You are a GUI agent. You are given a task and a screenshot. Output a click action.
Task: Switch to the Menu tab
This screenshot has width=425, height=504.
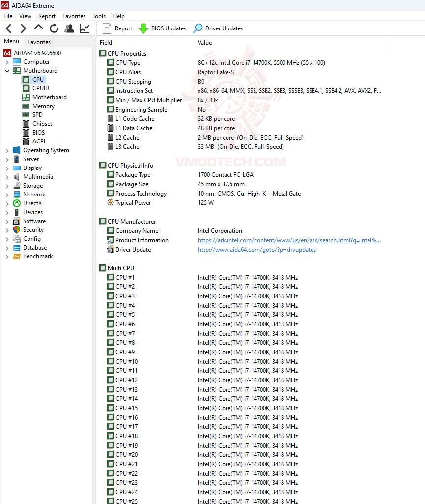click(x=12, y=41)
